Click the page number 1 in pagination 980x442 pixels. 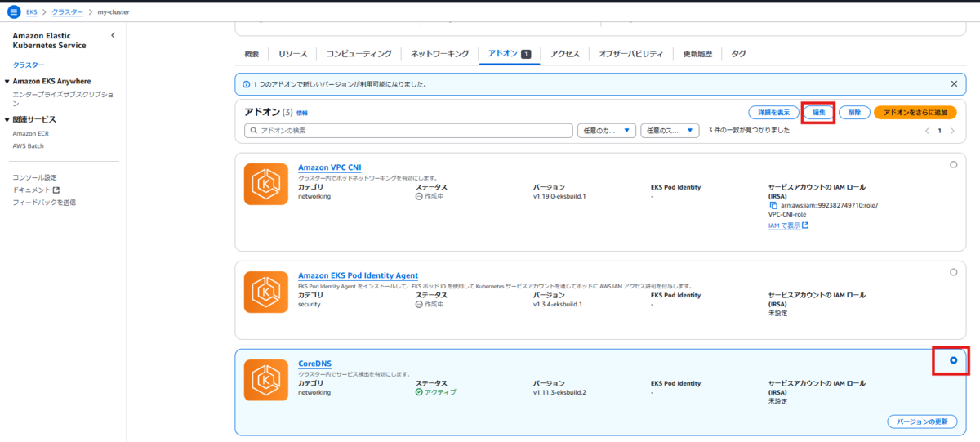[x=940, y=131]
